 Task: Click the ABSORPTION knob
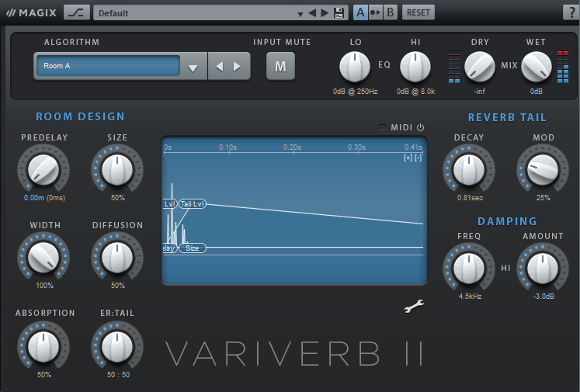click(43, 347)
